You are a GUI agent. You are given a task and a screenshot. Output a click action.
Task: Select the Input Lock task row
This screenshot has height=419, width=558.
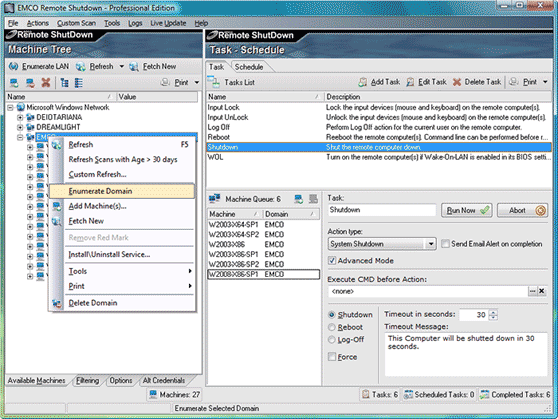[379, 107]
